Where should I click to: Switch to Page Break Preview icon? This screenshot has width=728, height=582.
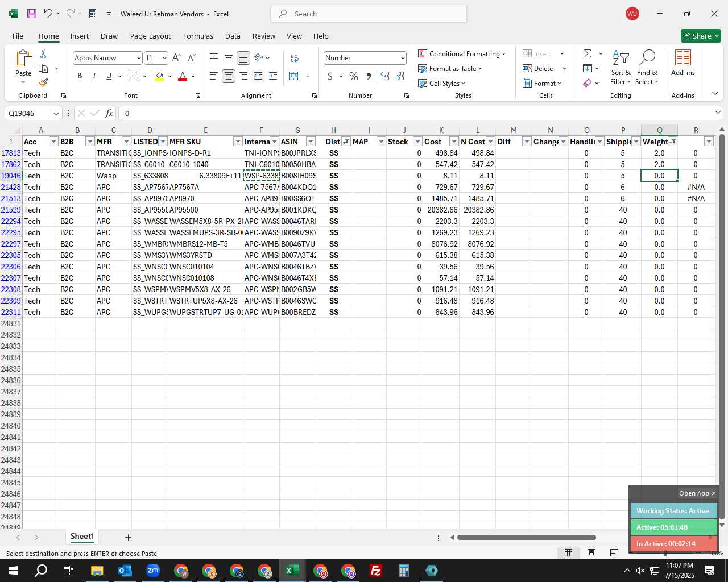614,552
